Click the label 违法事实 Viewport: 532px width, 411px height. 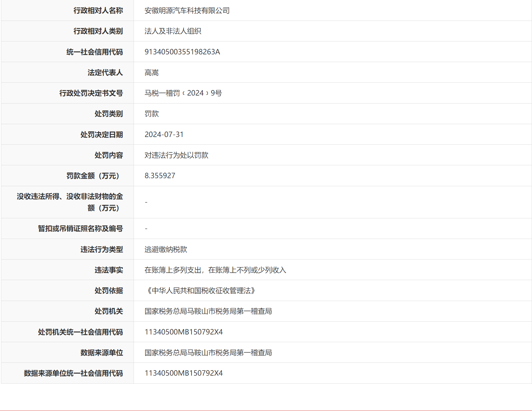pos(109,270)
